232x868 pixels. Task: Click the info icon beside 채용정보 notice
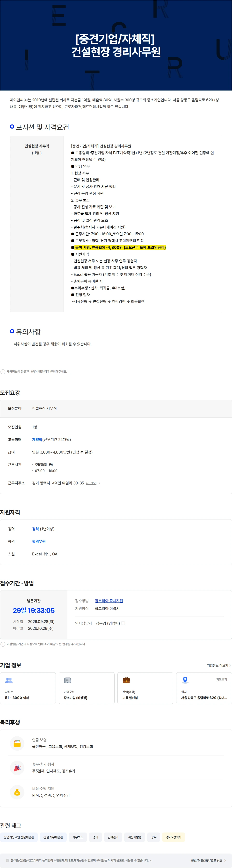click(3, 371)
